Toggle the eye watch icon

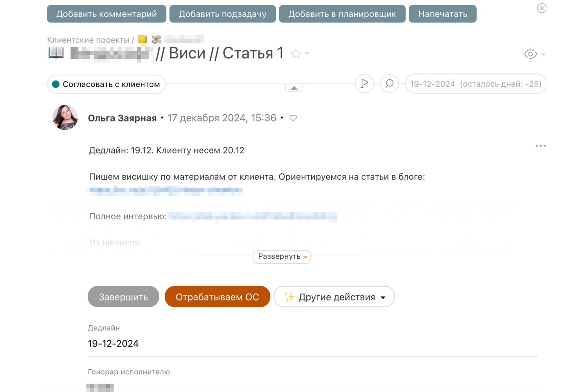tap(530, 54)
